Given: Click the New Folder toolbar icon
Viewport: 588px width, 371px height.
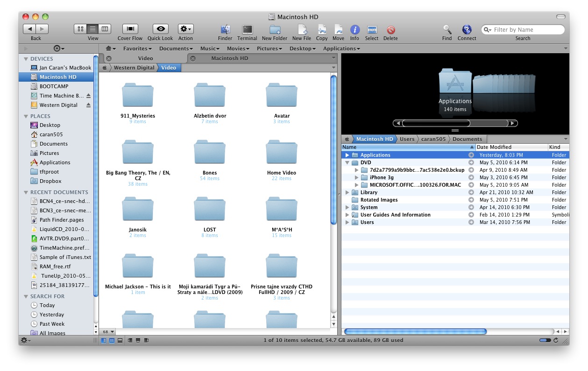Looking at the screenshot, I should click(275, 29).
